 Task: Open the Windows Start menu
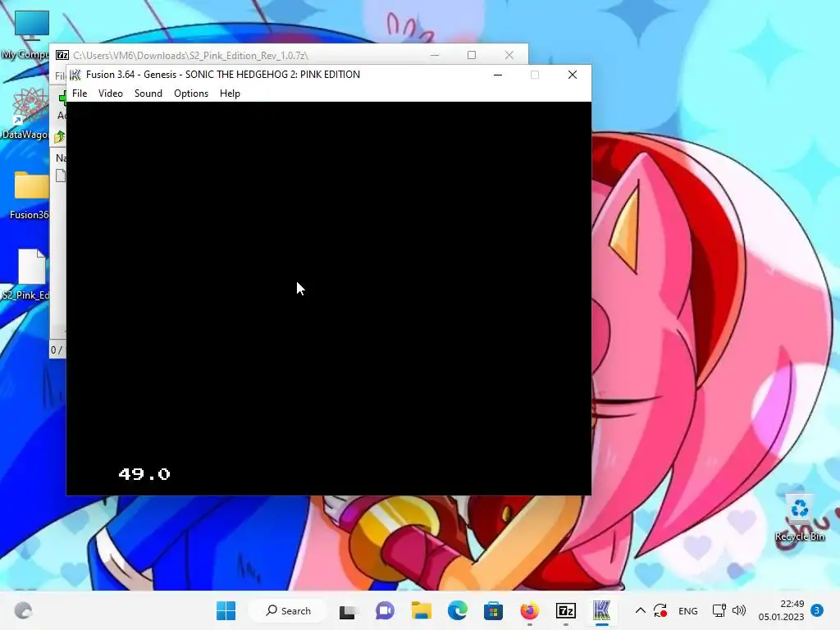[226, 610]
